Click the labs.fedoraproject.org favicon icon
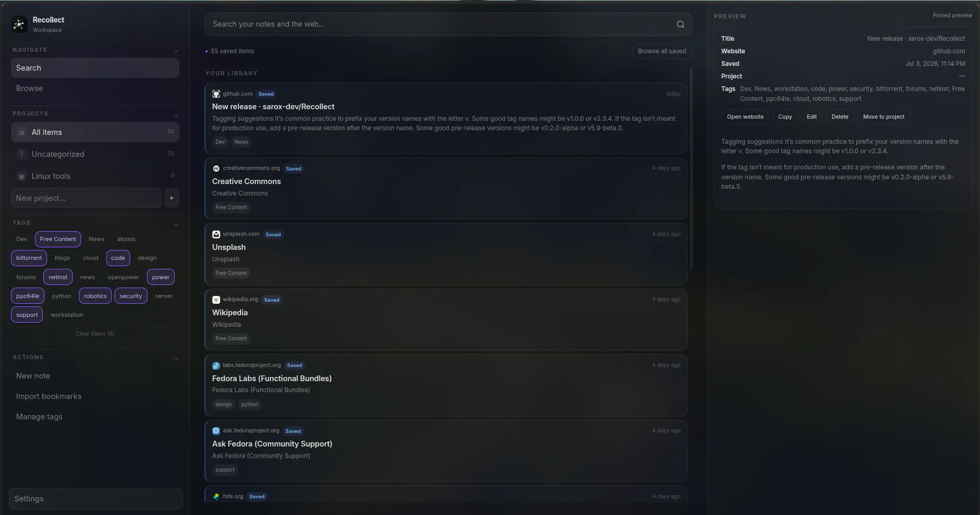This screenshot has height=515, width=980. 216,365
